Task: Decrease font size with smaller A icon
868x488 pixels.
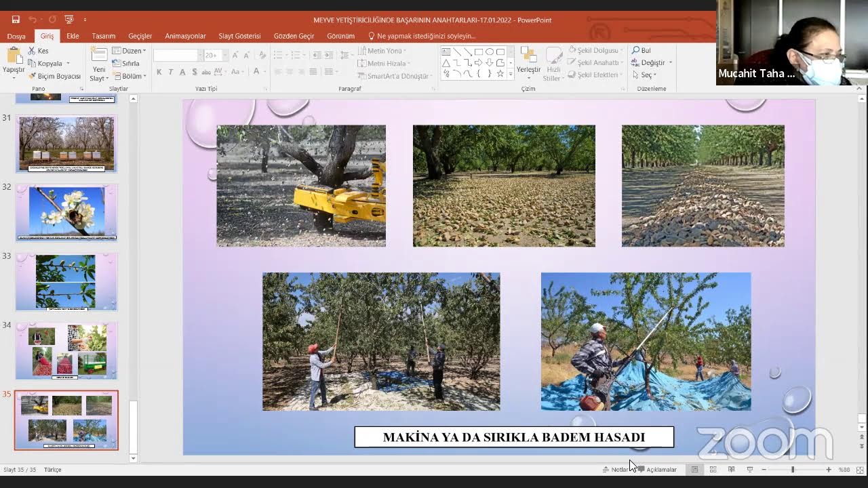Action: point(247,55)
